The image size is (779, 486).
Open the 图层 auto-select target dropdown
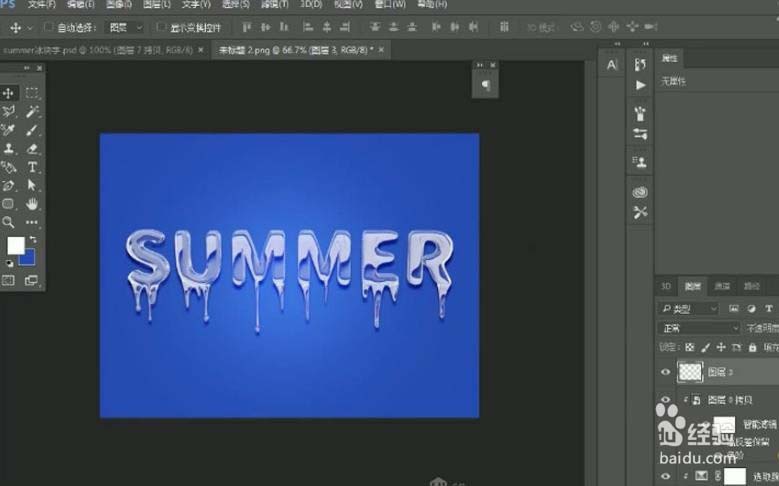125,28
